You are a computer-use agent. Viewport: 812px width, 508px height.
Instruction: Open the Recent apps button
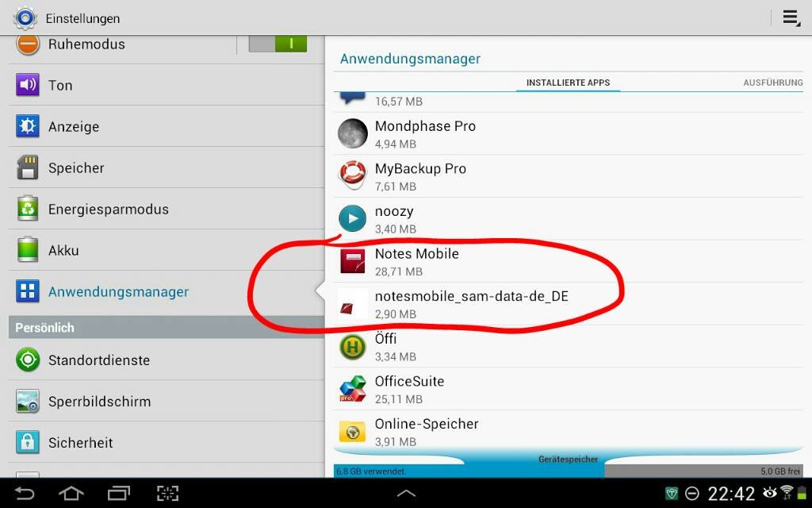coord(119,493)
